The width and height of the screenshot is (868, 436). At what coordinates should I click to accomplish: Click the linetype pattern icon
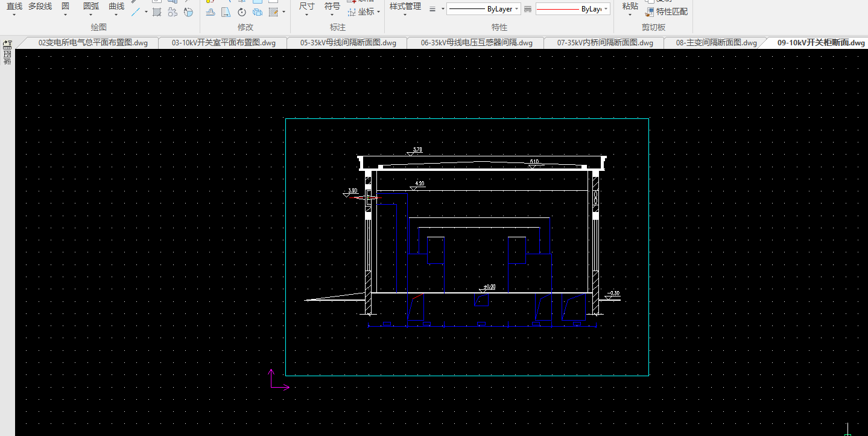[x=528, y=9]
